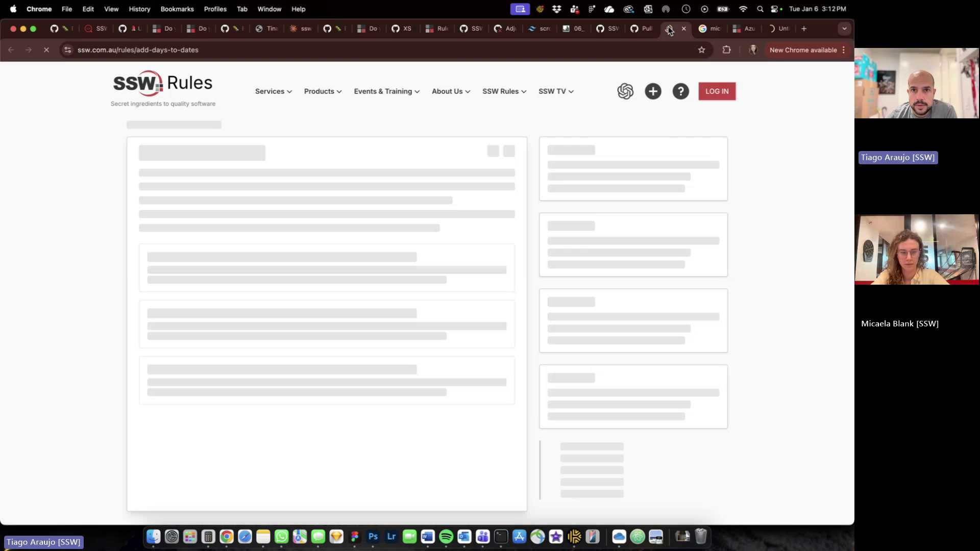Open Microsoft Teams from the dock
The image size is (980, 551).
[483, 536]
